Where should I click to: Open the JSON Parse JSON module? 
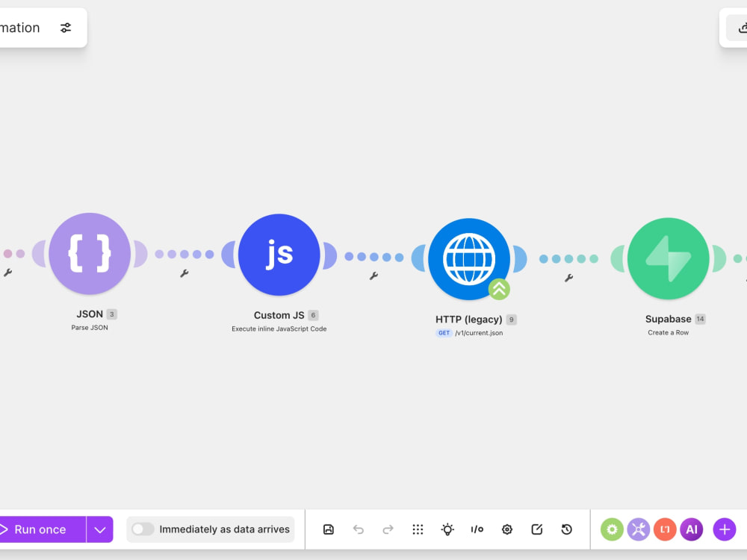pyautogui.click(x=90, y=254)
